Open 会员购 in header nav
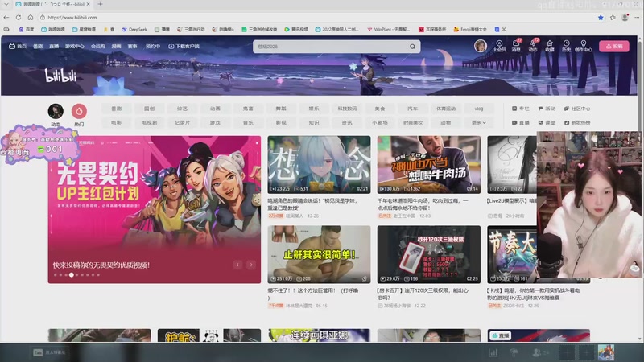The width and height of the screenshot is (644, 362). (x=97, y=47)
